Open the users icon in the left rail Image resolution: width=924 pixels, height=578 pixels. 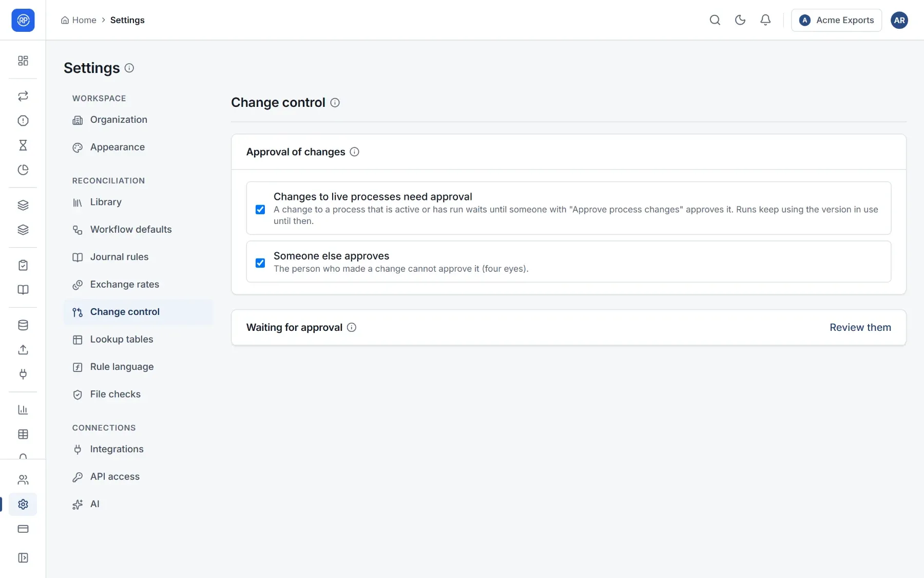(23, 480)
